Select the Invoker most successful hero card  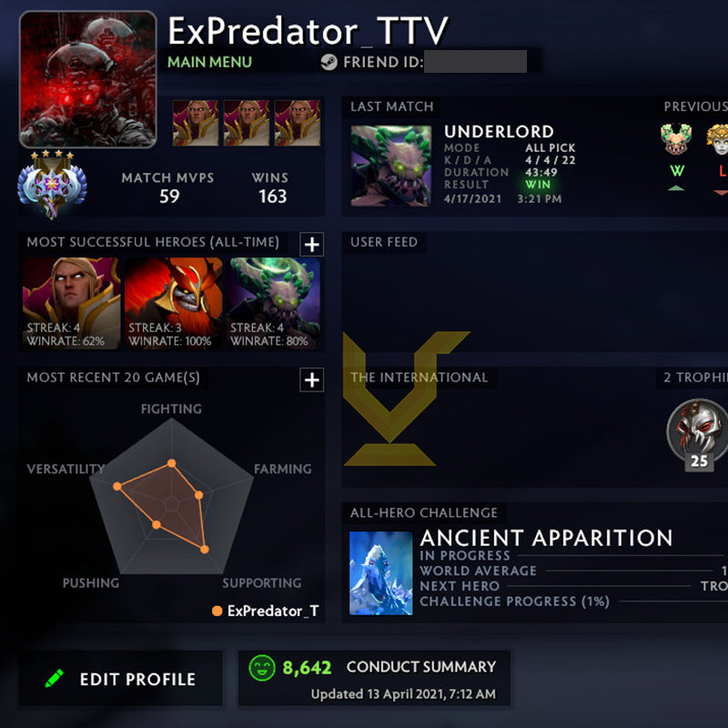(71, 303)
